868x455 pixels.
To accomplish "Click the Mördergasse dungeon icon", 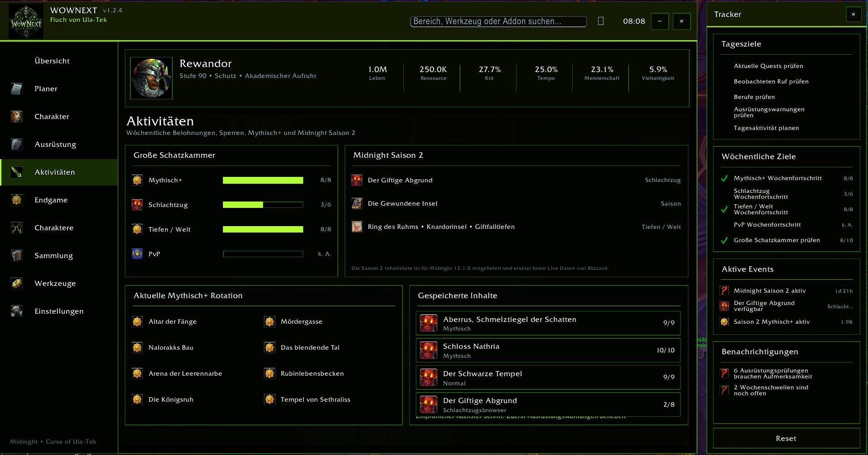I will point(270,322).
